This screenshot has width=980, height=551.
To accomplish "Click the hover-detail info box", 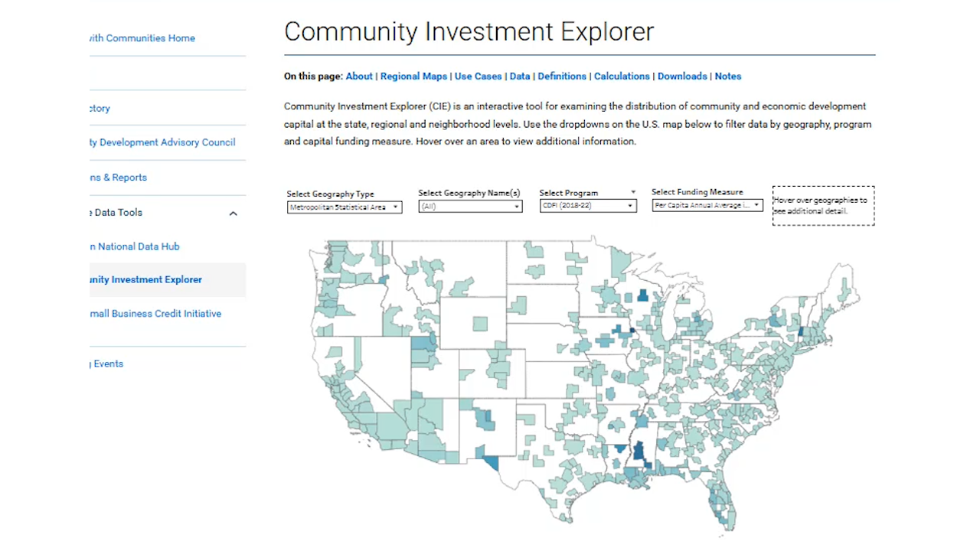I will click(x=823, y=206).
